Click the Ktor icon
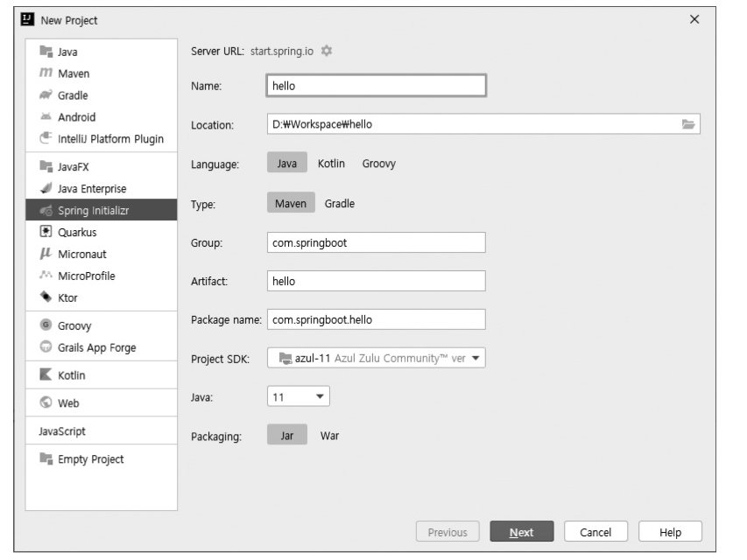Viewport: 747px width, 560px height. 46,297
